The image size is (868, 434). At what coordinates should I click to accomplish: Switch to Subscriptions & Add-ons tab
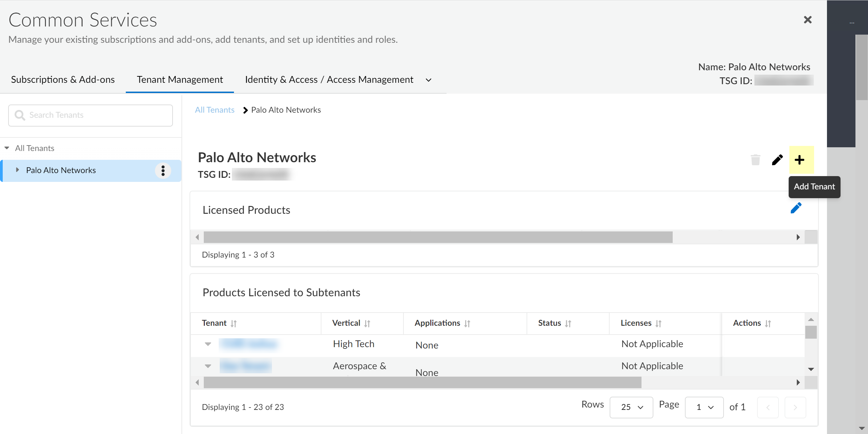click(x=63, y=80)
